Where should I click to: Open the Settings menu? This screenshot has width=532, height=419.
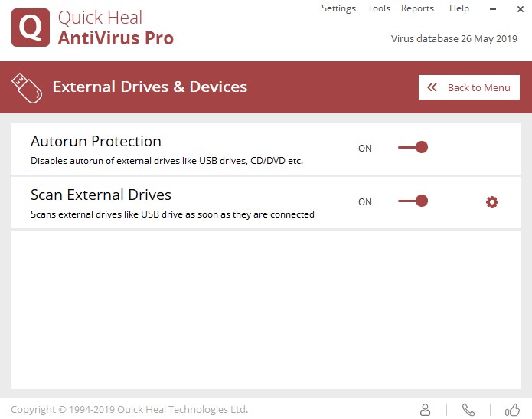[x=338, y=8]
